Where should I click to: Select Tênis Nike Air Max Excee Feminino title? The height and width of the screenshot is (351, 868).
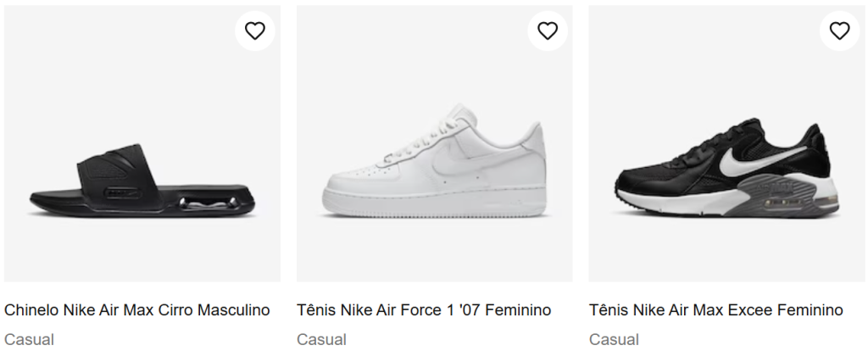click(x=716, y=310)
